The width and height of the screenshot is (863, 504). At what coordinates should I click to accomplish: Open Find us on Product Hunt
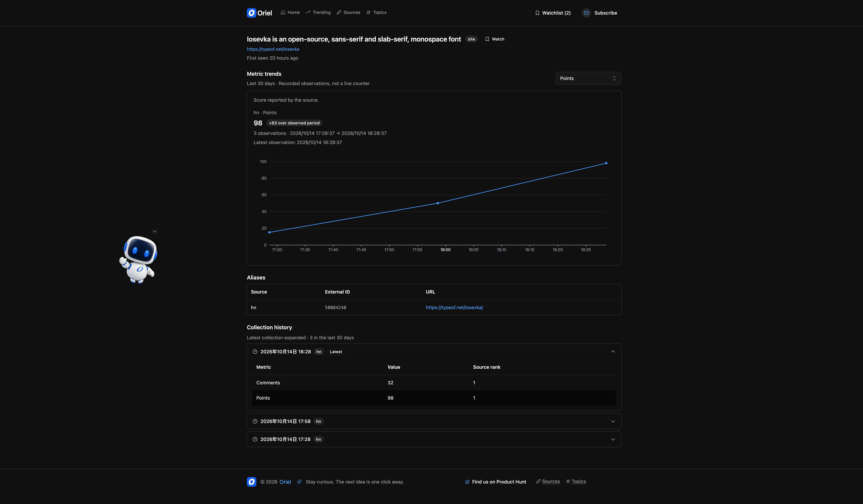click(x=495, y=482)
